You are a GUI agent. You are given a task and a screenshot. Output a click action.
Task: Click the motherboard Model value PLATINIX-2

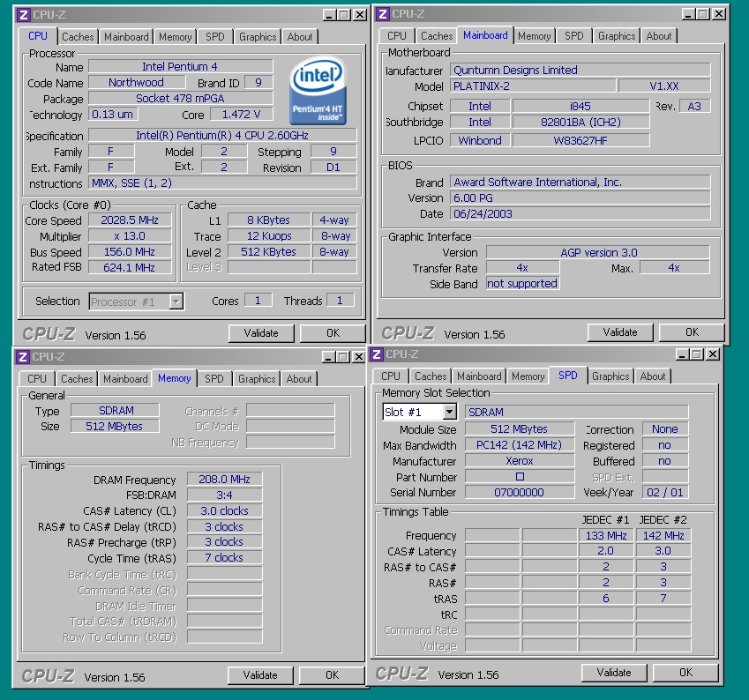(x=533, y=86)
